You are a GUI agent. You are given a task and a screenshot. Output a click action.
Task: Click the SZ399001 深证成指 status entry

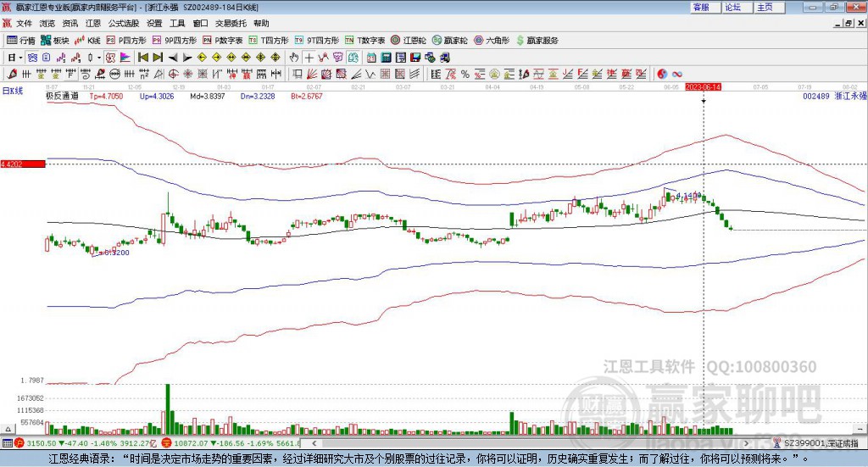(816, 443)
